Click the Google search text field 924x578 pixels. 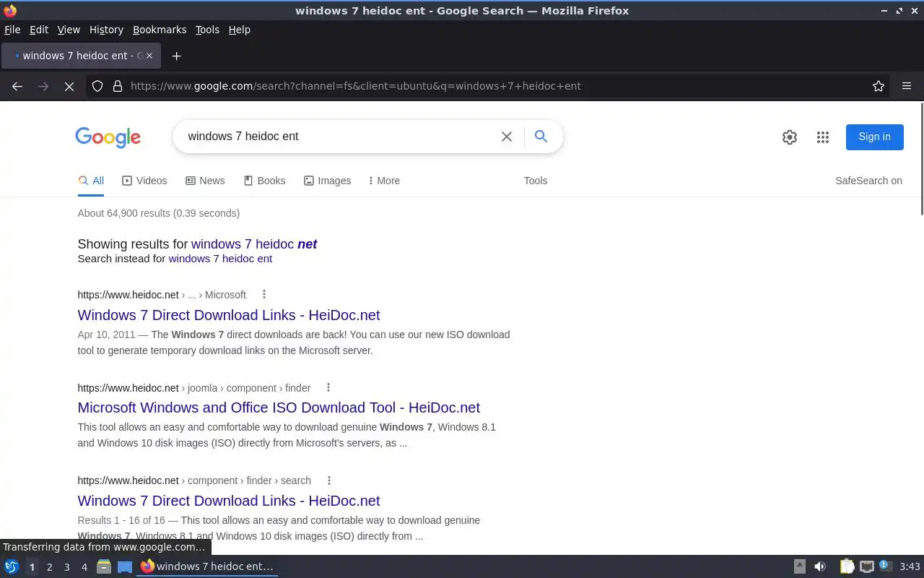[x=339, y=137]
